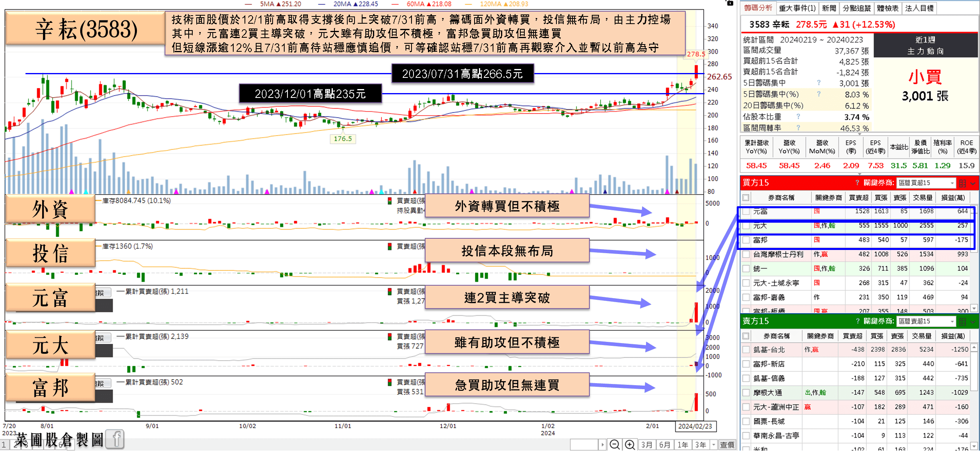Set chart range to 3月

tap(647, 445)
